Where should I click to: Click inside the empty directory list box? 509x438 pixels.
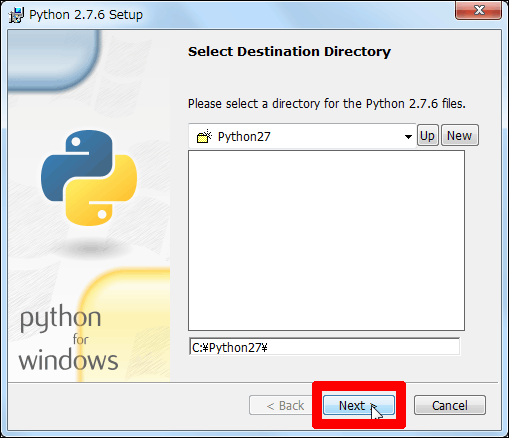pyautogui.click(x=326, y=240)
